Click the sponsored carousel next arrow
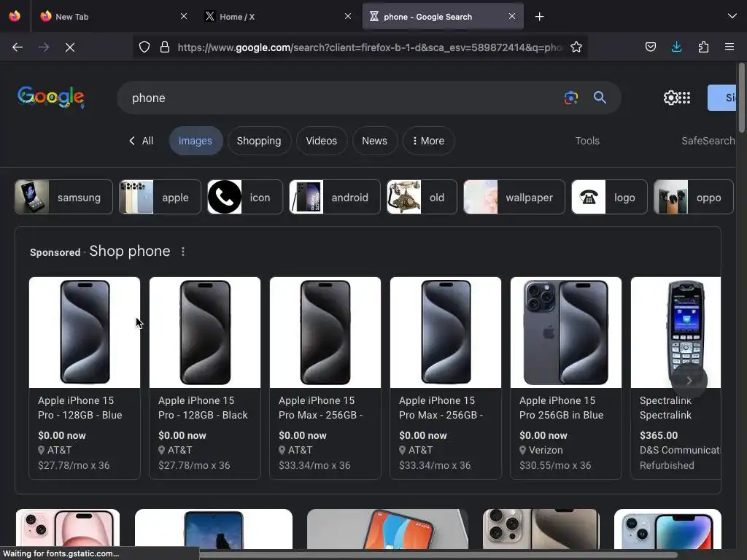Viewport: 747px width, 560px height. [689, 381]
